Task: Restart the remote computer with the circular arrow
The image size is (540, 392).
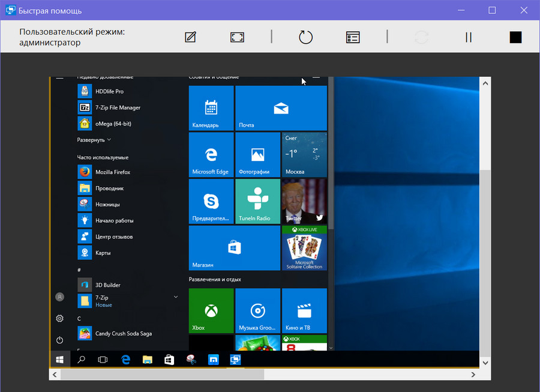Action: click(305, 37)
